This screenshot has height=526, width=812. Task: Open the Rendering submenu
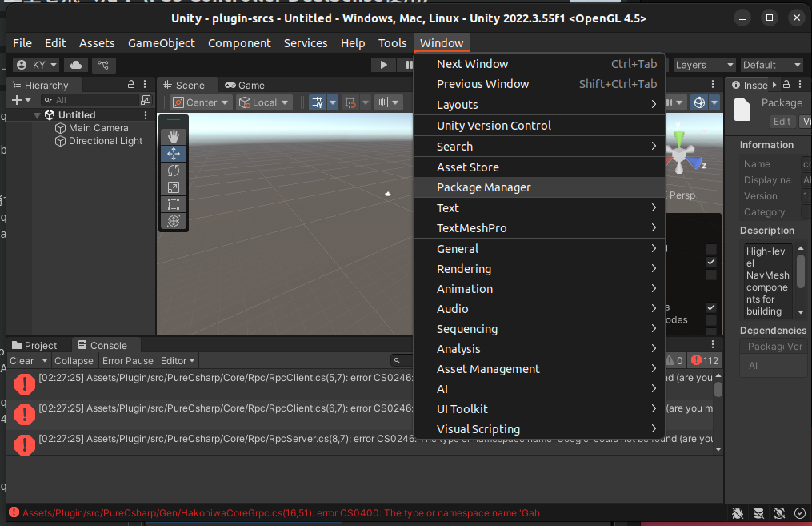click(x=539, y=268)
